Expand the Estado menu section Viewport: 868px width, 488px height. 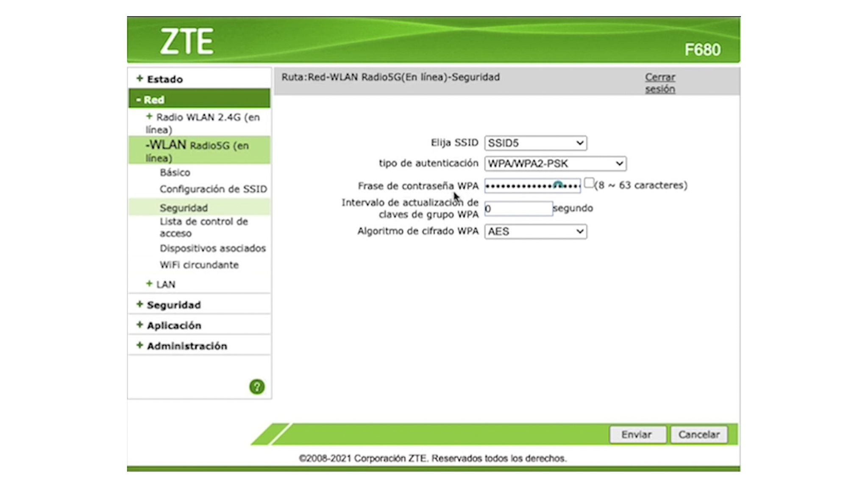164,79
